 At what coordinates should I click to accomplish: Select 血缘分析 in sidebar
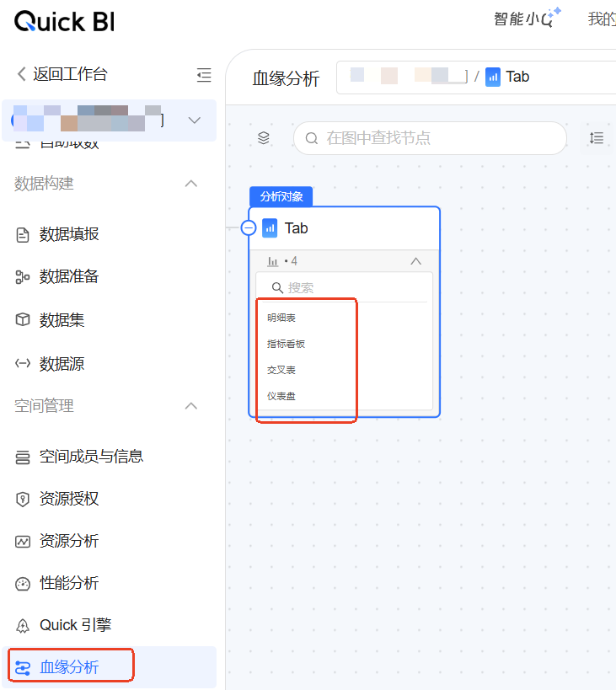[x=69, y=667]
